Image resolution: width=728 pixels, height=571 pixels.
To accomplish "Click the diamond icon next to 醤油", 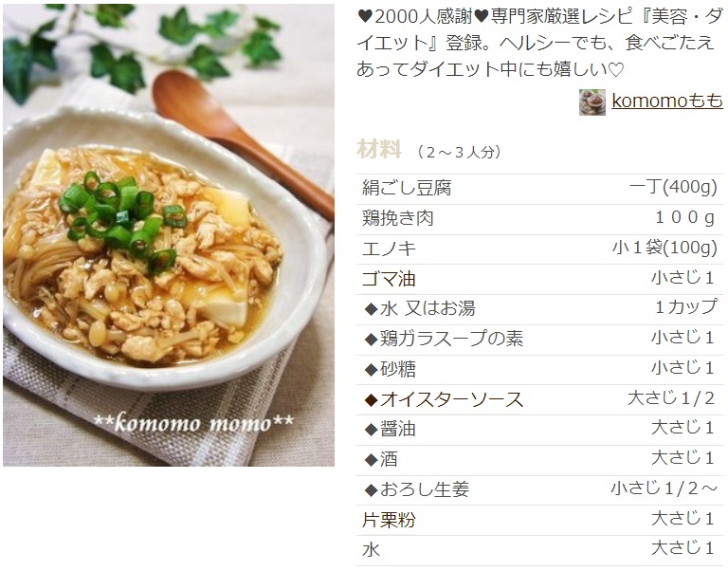I will (371, 430).
